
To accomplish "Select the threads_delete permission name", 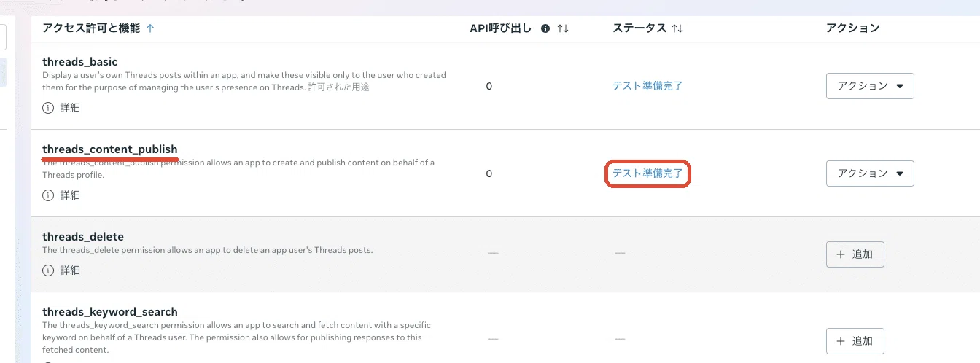I will 83,237.
